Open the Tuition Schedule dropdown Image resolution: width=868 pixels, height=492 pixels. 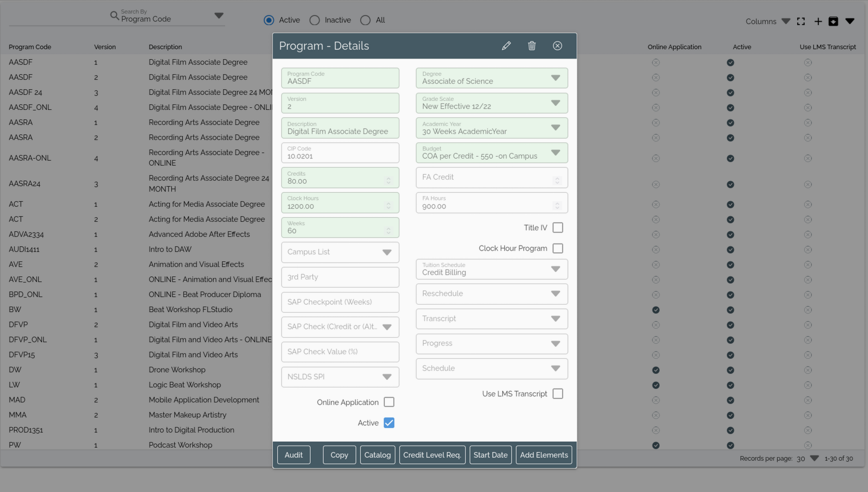pyautogui.click(x=555, y=269)
